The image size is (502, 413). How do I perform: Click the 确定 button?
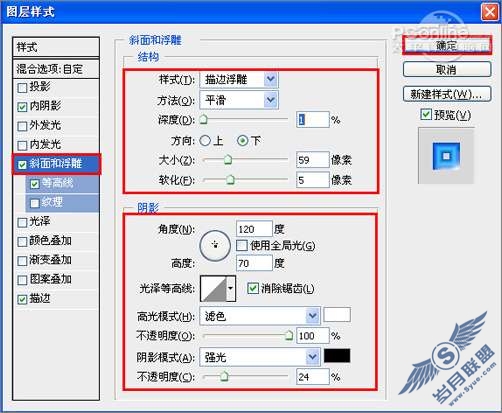click(x=447, y=45)
